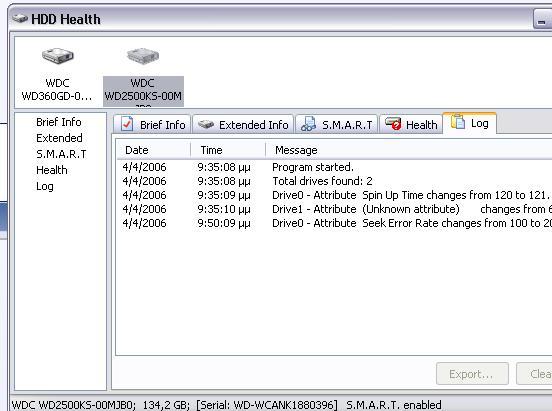Click the Clear button
The image size is (552, 411).
click(534, 374)
